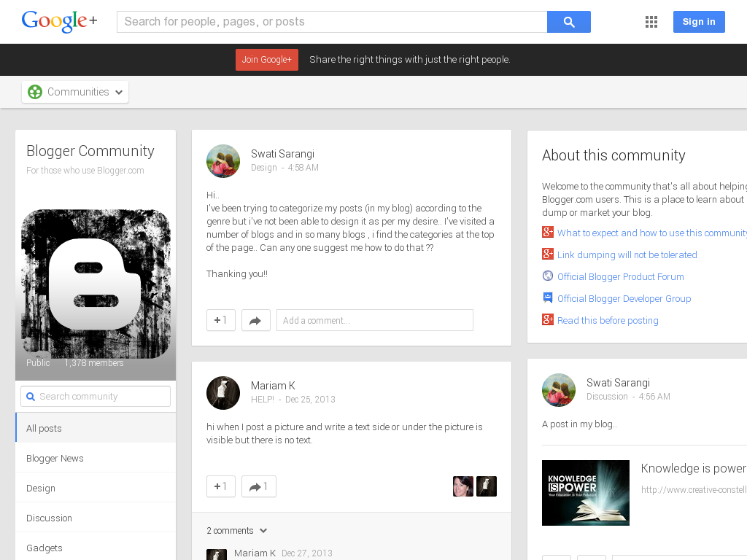Viewport: 747px width, 560px height.
Task: Select Discussion category
Action: pyautogui.click(x=96, y=518)
